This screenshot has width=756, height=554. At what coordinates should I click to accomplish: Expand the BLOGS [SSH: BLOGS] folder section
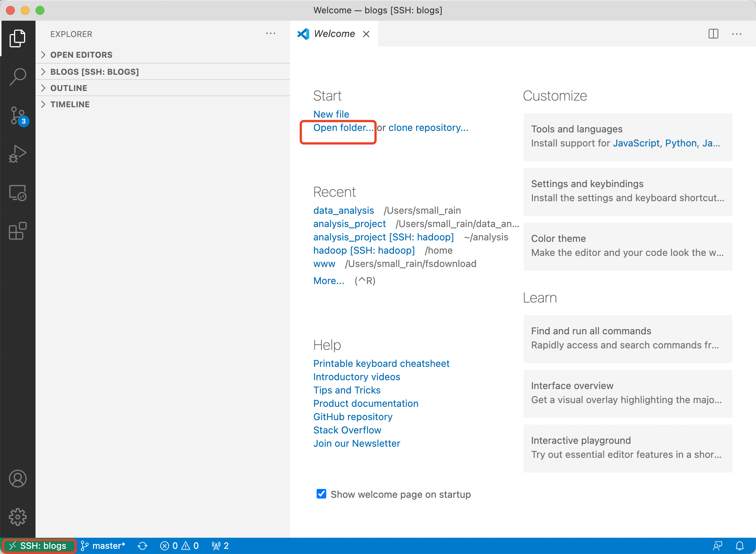(94, 72)
